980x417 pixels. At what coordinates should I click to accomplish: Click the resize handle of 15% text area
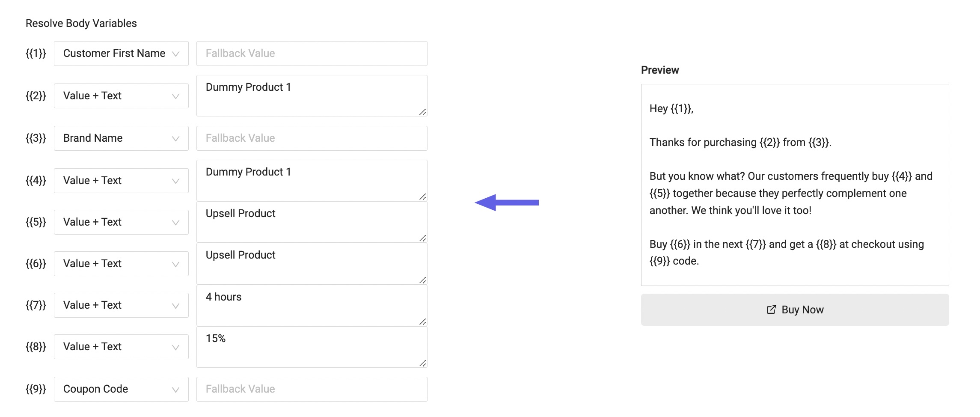coord(423,363)
